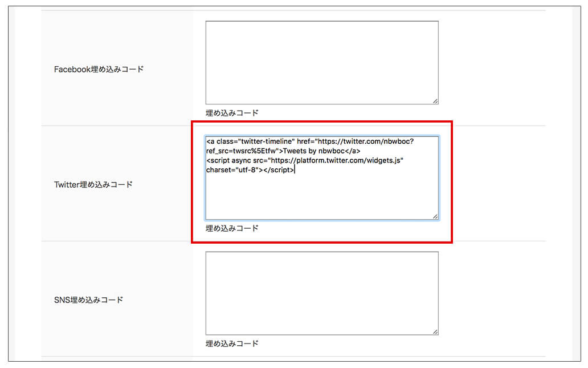Place cursor on "Tweets by nbwboc" text
This screenshot has height=368, width=588.
click(315, 151)
